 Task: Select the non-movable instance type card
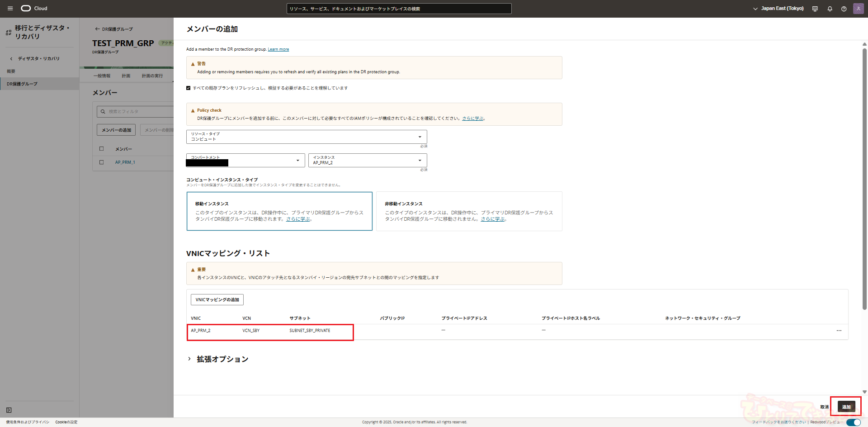point(469,211)
